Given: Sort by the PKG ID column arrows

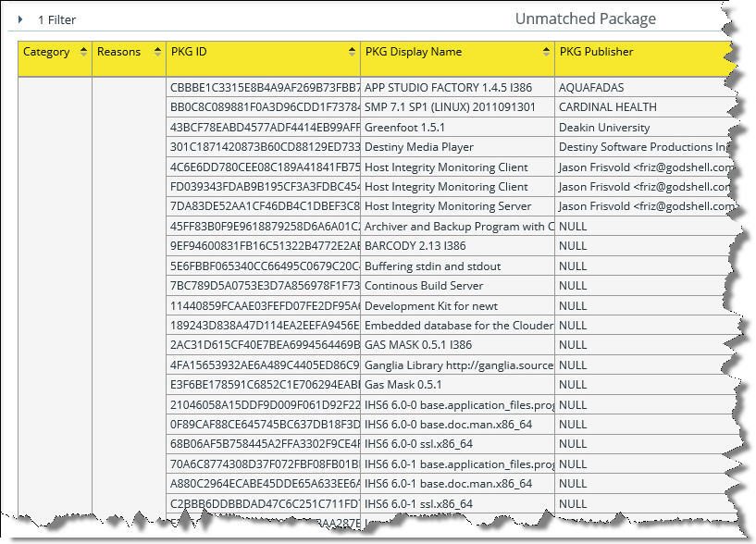Looking at the screenshot, I should click(x=352, y=52).
